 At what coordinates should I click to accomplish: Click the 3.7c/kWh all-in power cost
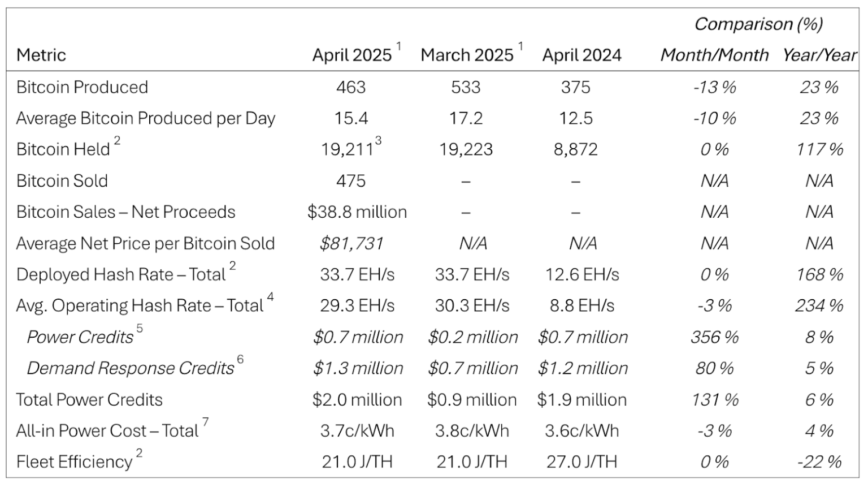pyautogui.click(x=357, y=431)
